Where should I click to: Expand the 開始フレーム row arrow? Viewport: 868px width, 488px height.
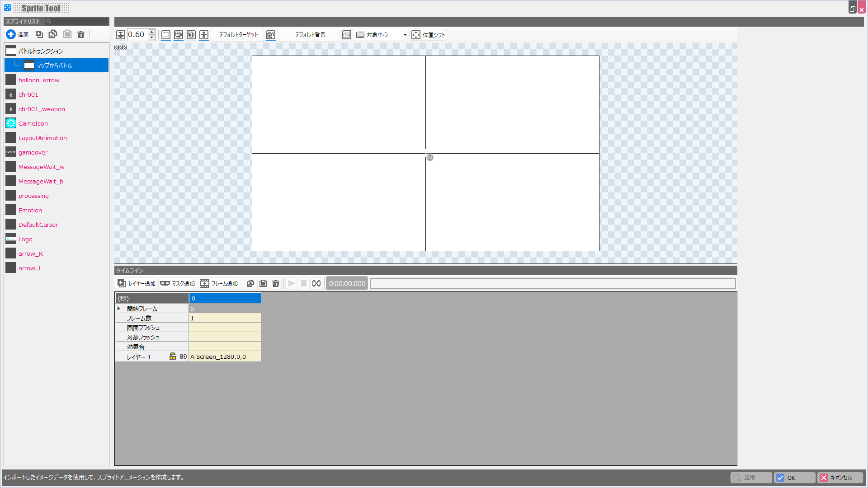point(119,309)
